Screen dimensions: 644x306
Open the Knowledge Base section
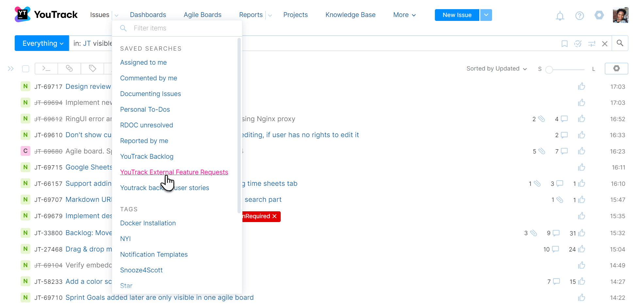pos(350,15)
